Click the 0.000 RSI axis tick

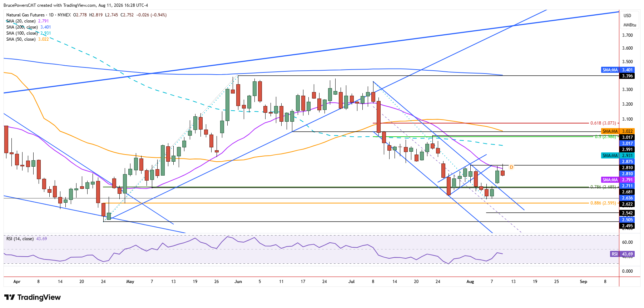point(627,271)
